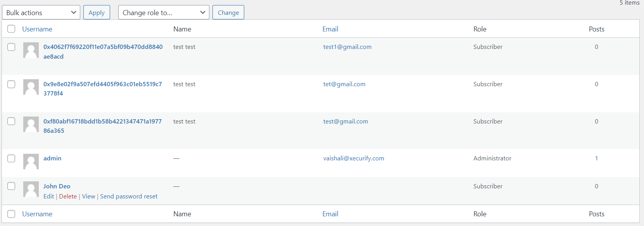
Task: Click Delete under John Deo
Action: coord(68,196)
